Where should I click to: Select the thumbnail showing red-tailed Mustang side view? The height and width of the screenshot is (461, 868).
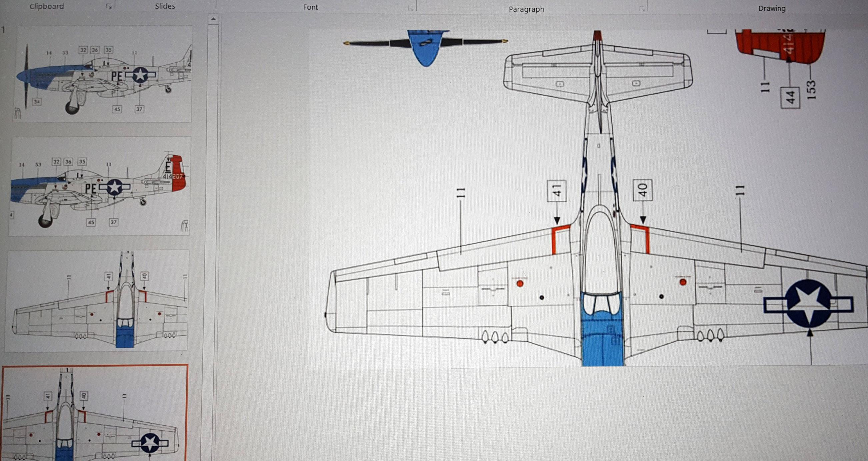coord(99,186)
